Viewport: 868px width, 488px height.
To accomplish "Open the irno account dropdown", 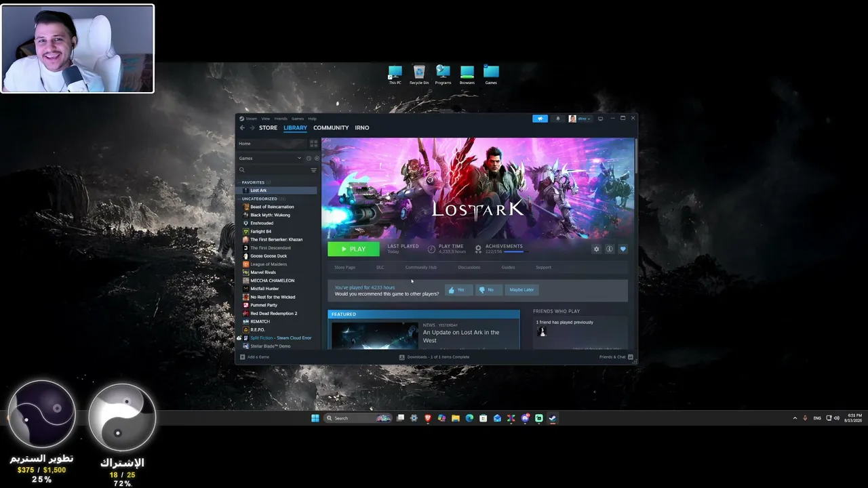I will (x=580, y=119).
